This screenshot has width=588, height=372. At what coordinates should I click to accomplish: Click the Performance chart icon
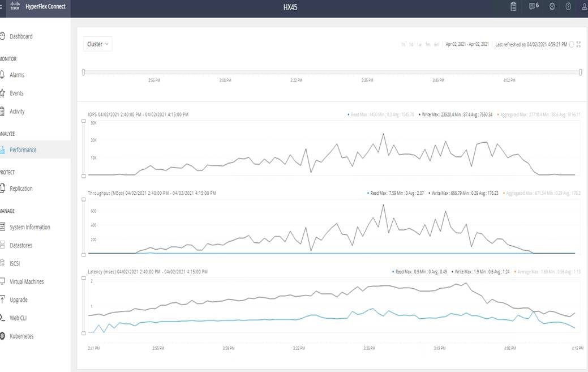[x=2, y=150]
